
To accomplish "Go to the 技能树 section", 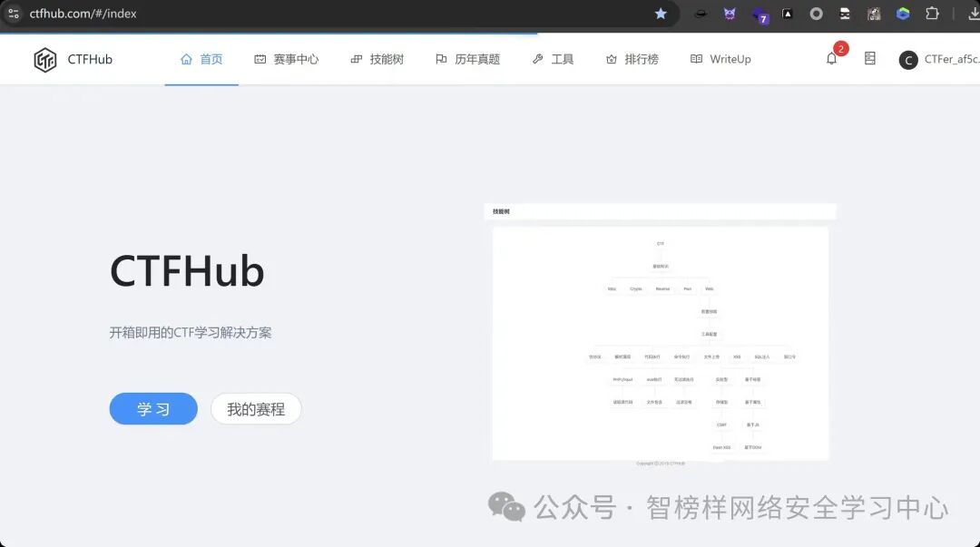I will point(377,59).
